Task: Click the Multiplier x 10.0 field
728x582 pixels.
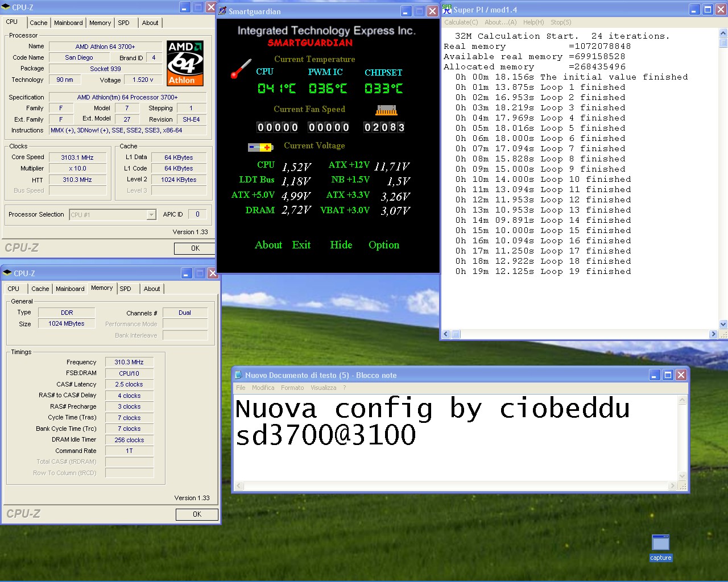Action: pyautogui.click(x=77, y=168)
